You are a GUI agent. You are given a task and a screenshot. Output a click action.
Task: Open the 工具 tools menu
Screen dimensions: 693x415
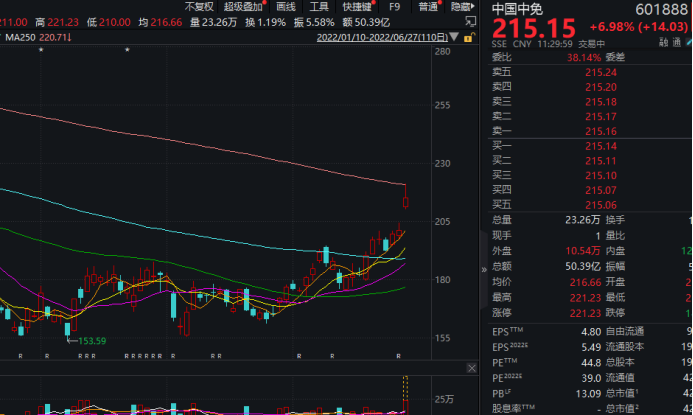coord(318,7)
